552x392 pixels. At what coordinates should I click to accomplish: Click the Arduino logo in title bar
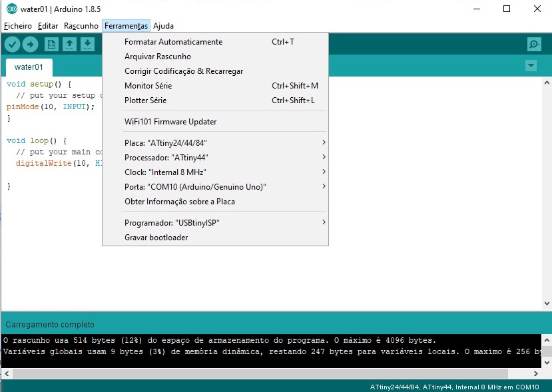coord(12,9)
